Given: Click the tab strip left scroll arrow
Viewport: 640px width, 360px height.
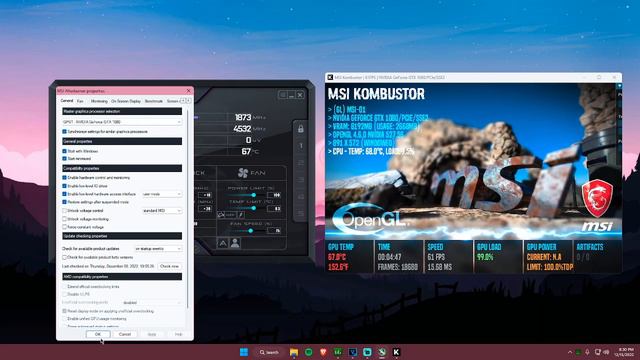Looking at the screenshot, I should [x=183, y=101].
